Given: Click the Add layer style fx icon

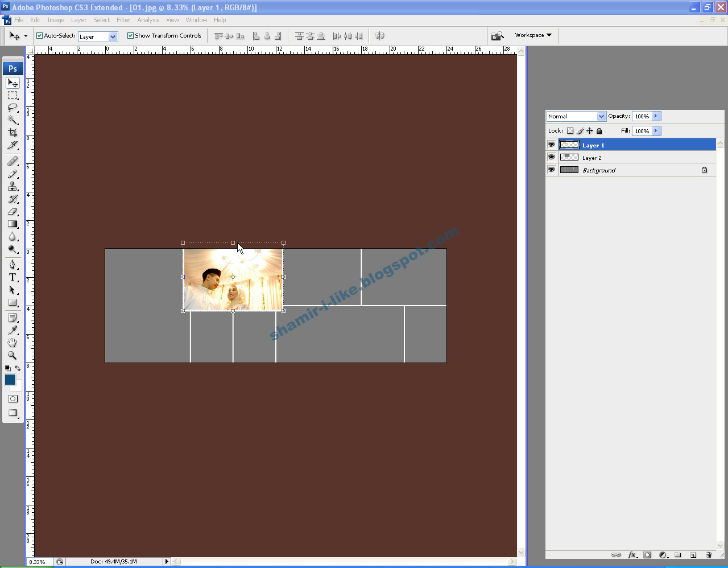Looking at the screenshot, I should 631,555.
